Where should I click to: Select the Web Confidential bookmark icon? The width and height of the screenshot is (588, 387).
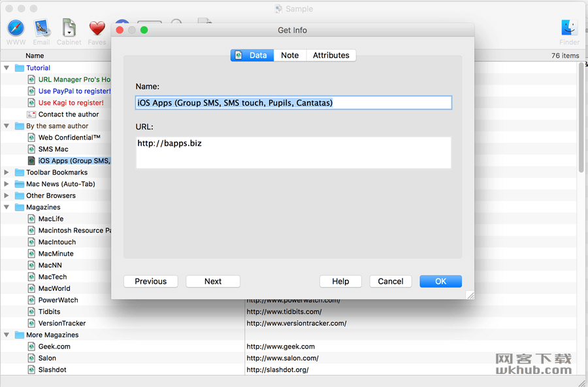tap(31, 138)
